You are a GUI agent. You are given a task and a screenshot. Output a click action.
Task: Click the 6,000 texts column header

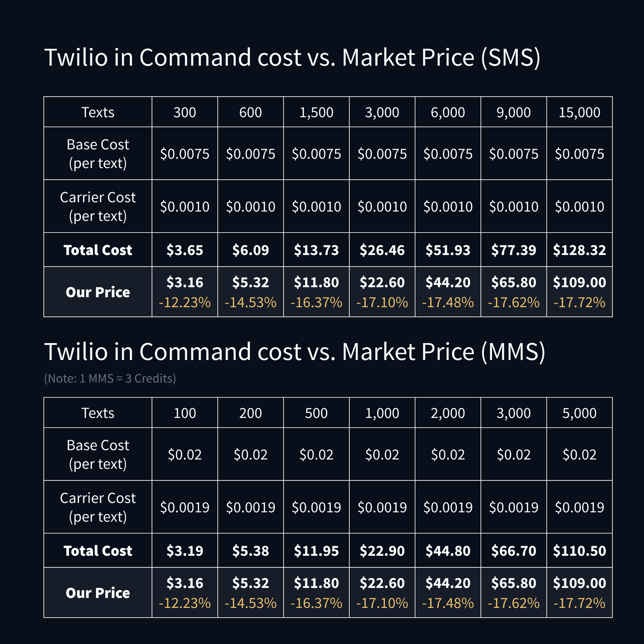pyautogui.click(x=448, y=112)
